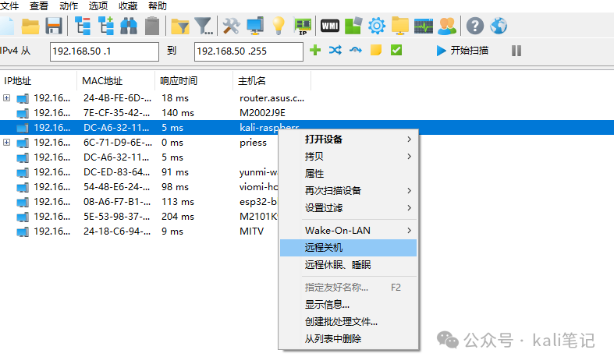This screenshot has width=614, height=364.
Task: Click the starting IP address 192.168.50.1 field
Action: pyautogui.click(x=104, y=51)
